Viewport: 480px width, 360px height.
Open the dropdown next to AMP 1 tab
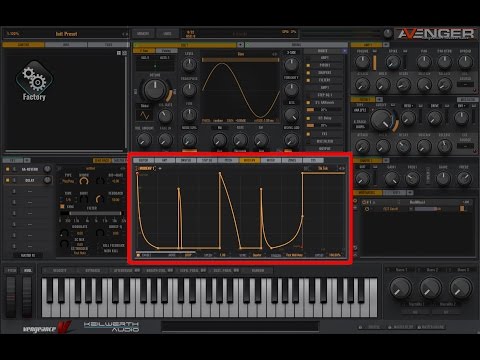pos(386,44)
